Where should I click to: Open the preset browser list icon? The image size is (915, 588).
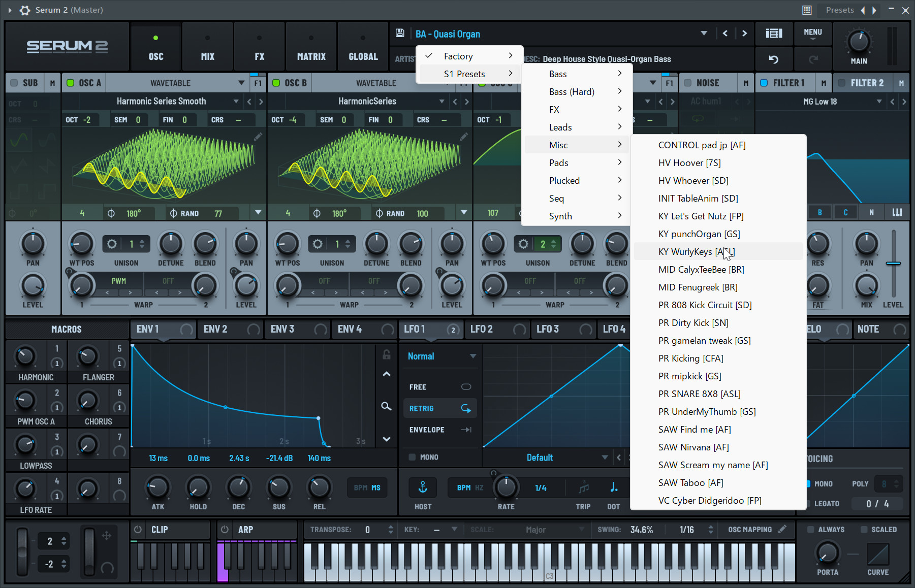(773, 34)
